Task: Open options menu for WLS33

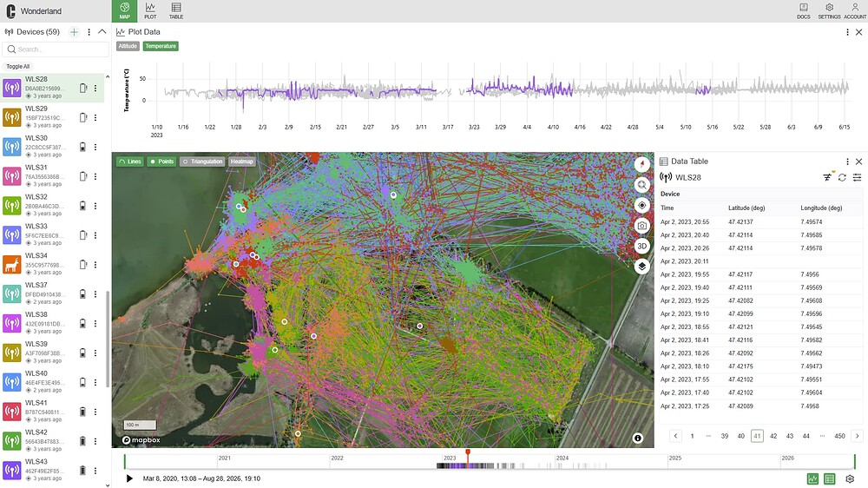Action: [x=95, y=234]
